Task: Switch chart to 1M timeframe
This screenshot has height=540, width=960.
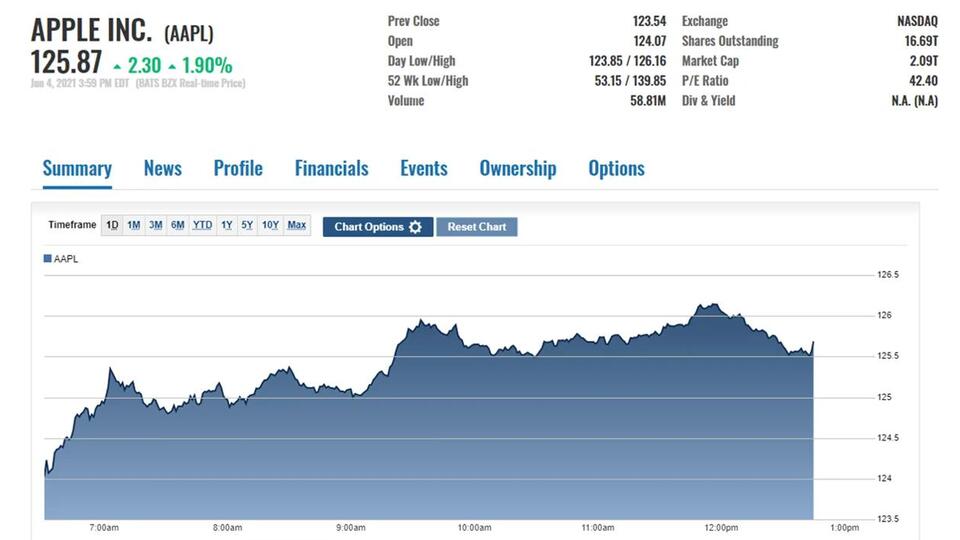Action: 133,225
